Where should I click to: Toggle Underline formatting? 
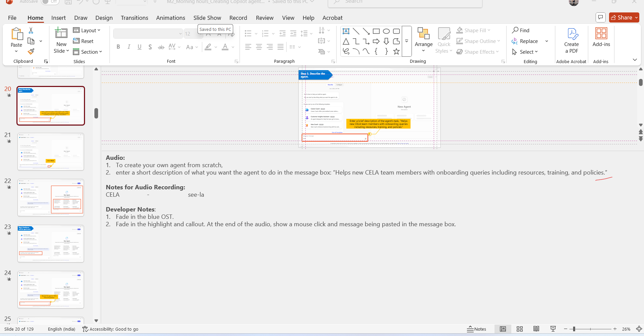click(139, 47)
